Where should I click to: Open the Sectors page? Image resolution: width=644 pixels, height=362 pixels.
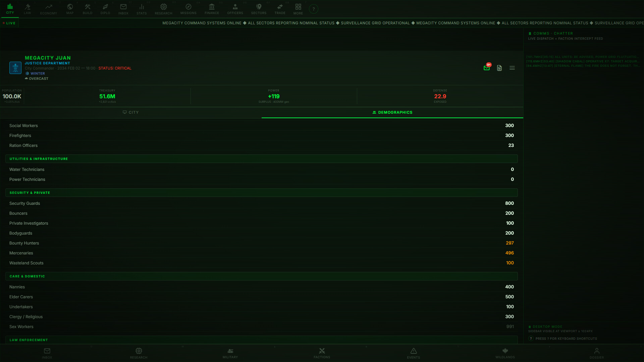coord(259,9)
